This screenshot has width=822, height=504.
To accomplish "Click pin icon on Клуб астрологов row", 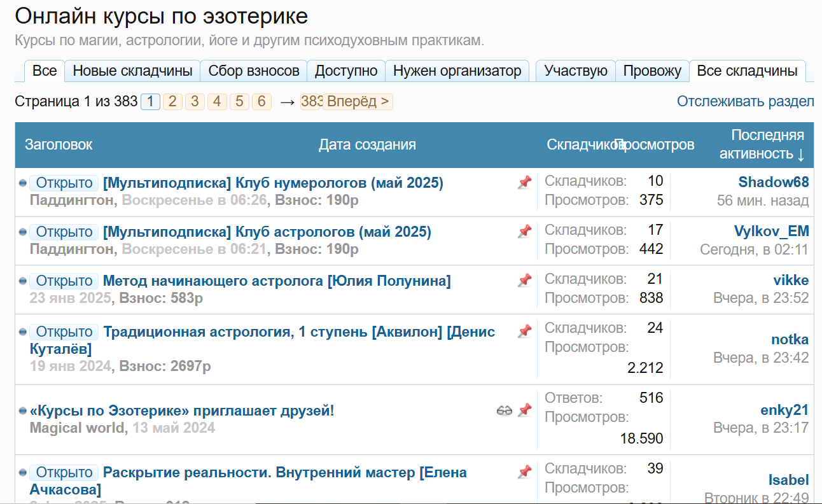I will coord(524,232).
